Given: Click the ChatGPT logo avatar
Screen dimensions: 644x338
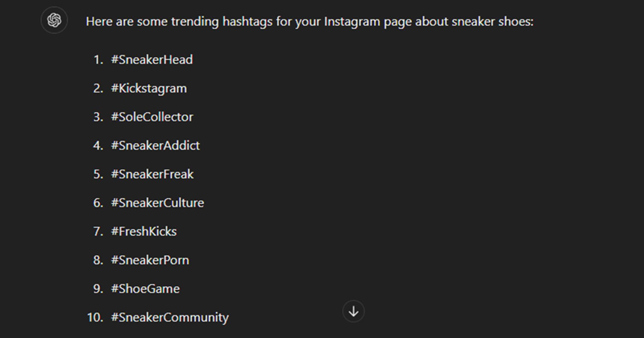Looking at the screenshot, I should click(x=54, y=20).
